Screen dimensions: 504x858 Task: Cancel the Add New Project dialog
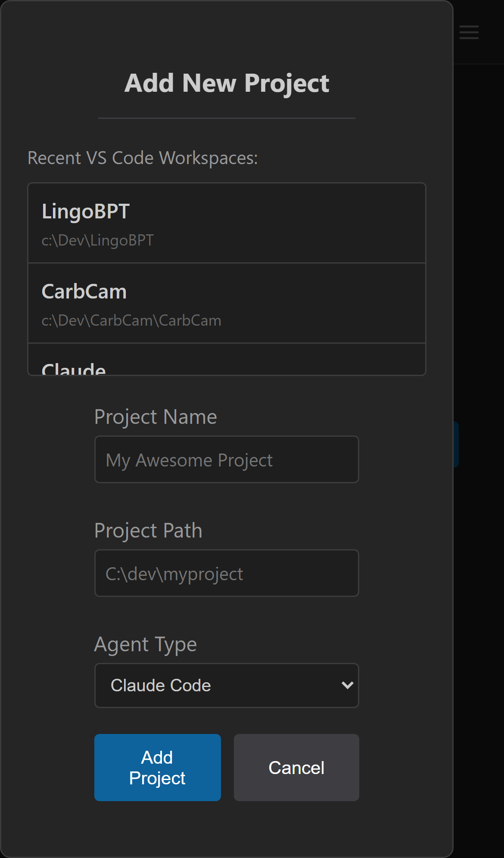[x=296, y=767]
